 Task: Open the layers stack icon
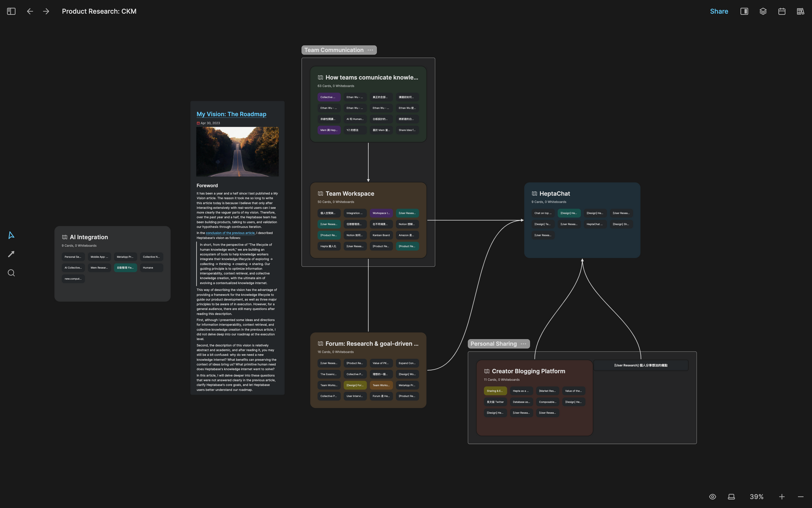763,11
